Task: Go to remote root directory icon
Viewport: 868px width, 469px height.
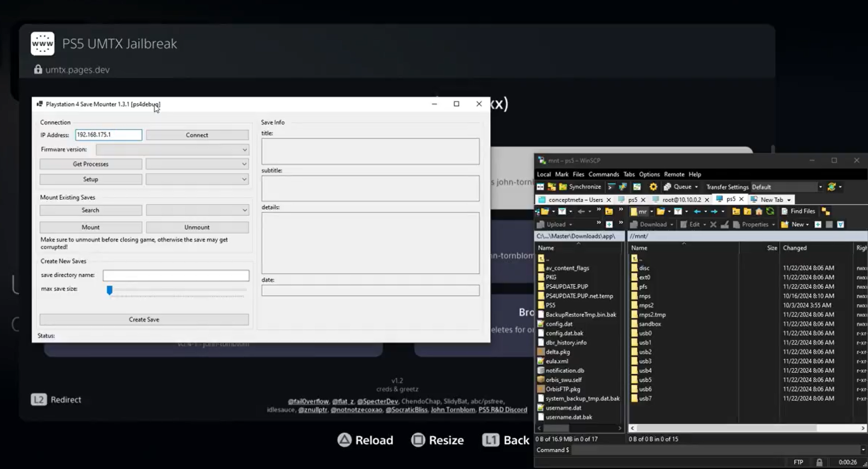Action: tap(747, 211)
